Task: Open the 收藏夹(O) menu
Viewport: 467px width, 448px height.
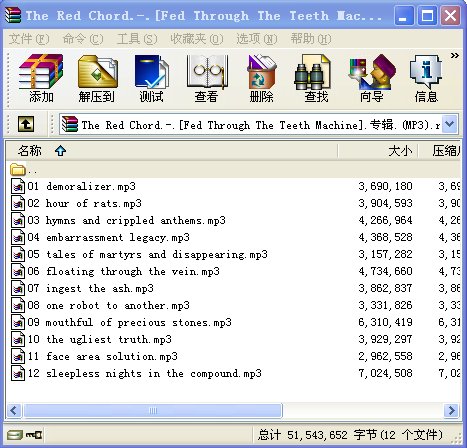Action: (197, 39)
